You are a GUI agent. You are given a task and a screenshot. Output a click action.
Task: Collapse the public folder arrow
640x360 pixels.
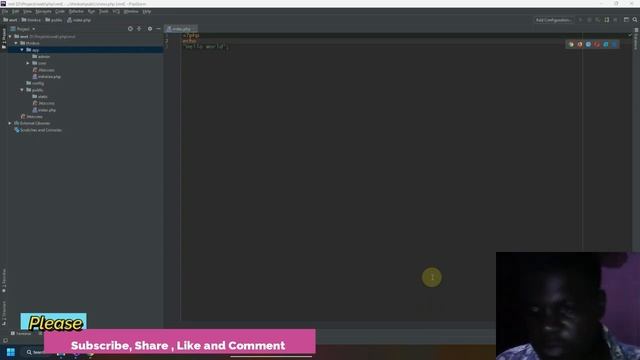click(x=22, y=90)
